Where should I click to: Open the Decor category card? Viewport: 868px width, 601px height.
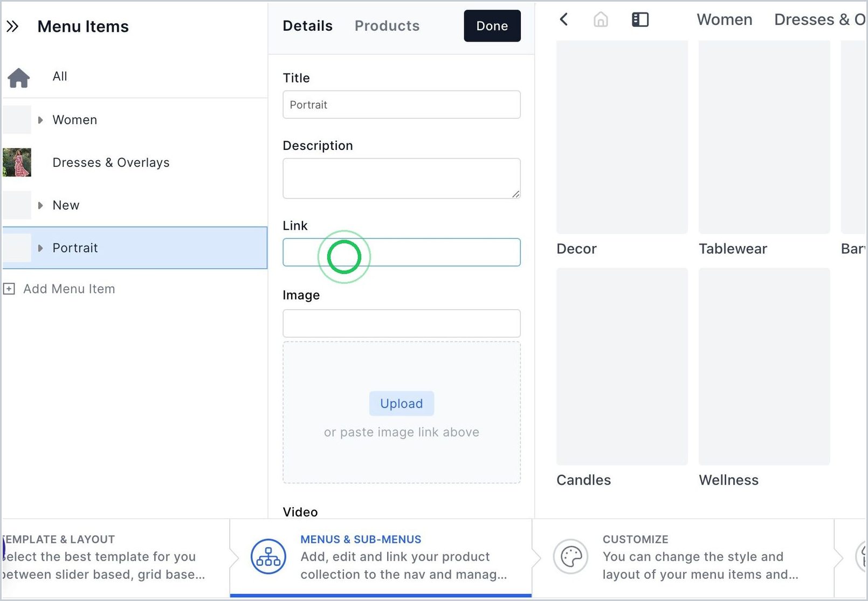622,148
